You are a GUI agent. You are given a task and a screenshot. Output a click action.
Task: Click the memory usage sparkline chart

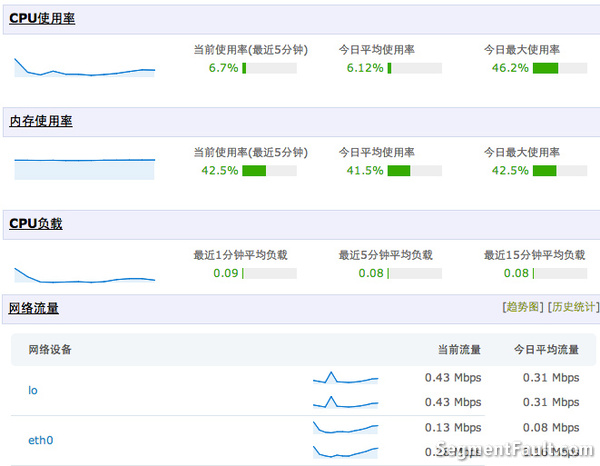(x=84, y=167)
